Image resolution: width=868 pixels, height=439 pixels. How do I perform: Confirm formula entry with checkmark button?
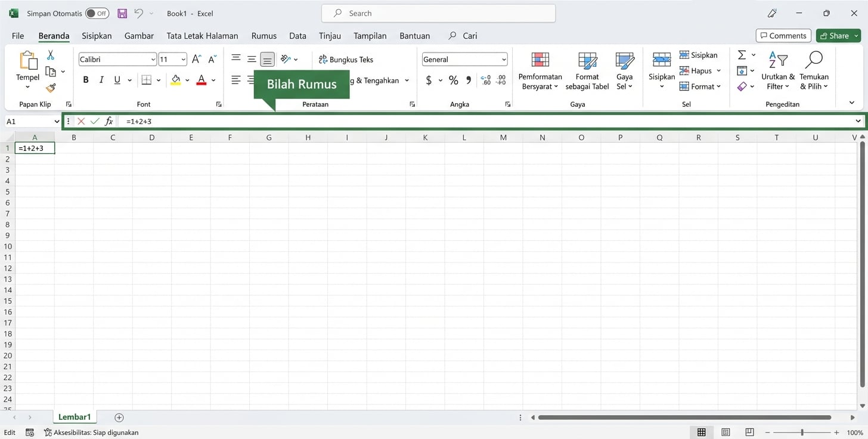click(95, 121)
